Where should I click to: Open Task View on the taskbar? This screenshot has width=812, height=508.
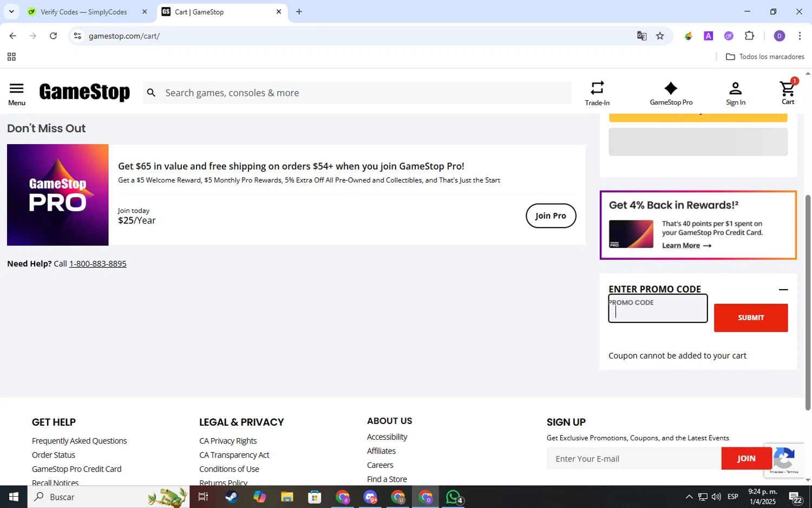204,497
